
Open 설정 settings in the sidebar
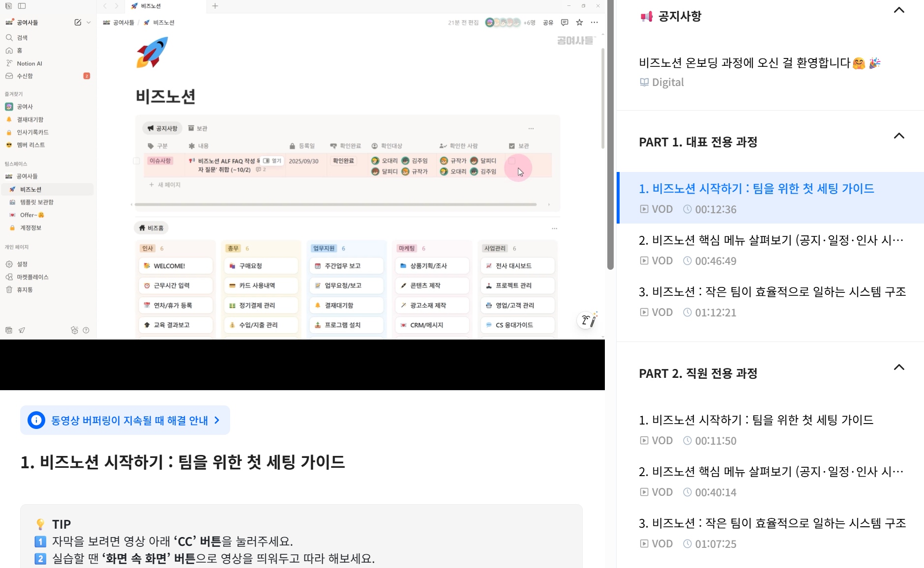pos(48,264)
